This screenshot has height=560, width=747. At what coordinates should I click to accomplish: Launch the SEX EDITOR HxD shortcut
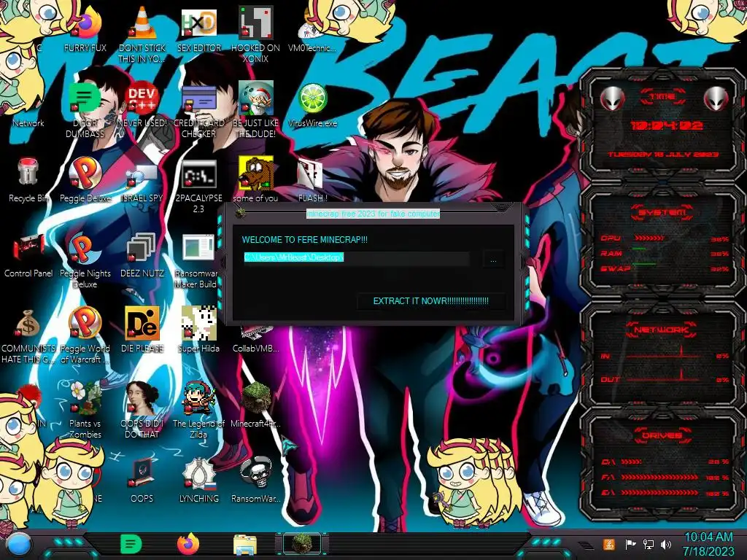(199, 23)
